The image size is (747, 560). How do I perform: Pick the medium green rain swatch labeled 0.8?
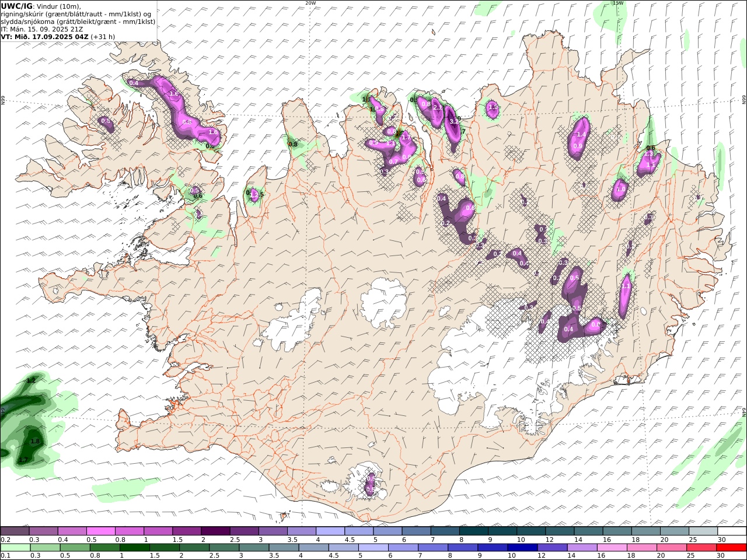coord(105,547)
